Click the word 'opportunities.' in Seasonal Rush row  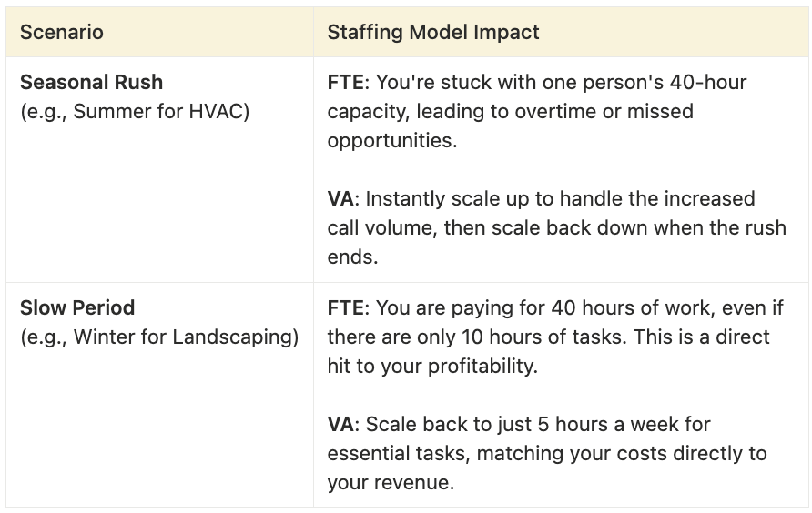(392, 141)
